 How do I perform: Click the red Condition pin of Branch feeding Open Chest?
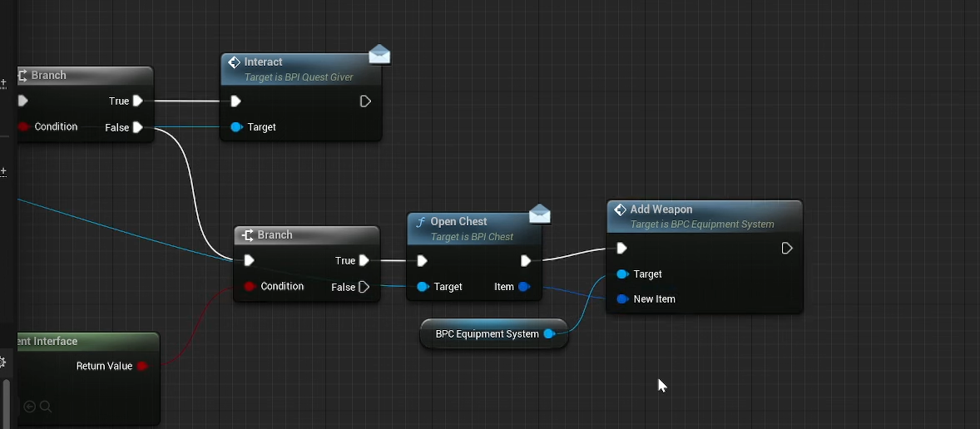(250, 287)
